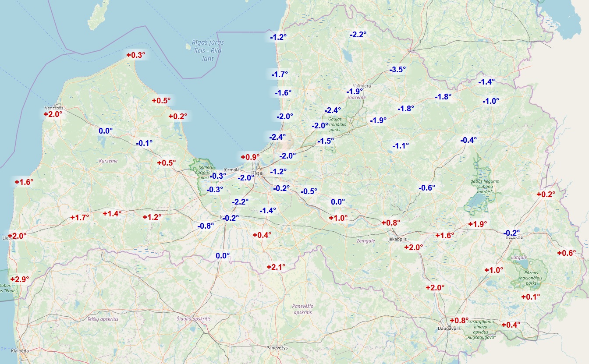Click the Vidzeme region label
589x364 pixels.
[356, 97]
